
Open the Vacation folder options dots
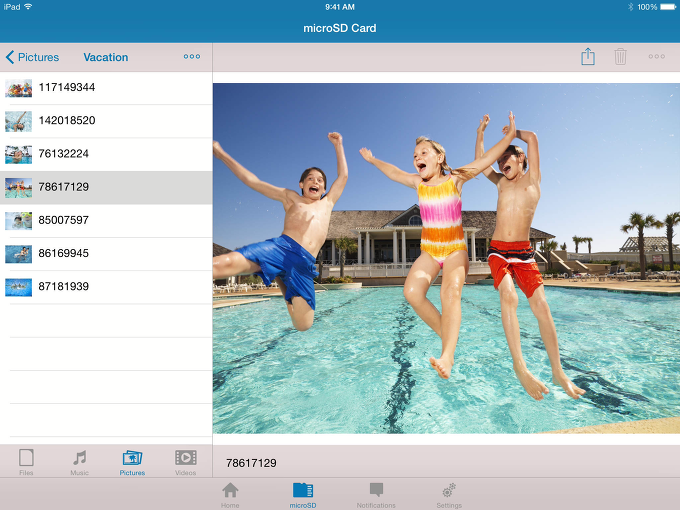click(x=192, y=57)
